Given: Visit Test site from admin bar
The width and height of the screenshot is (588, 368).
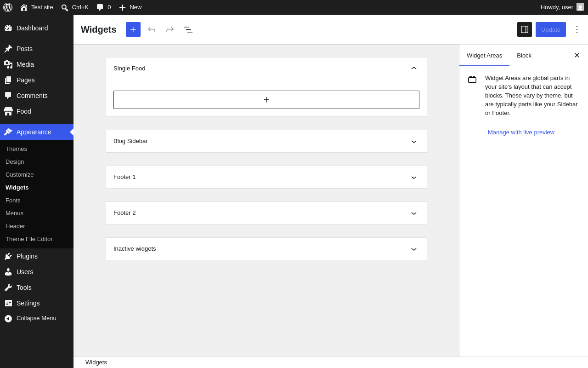Looking at the screenshot, I should click(37, 7).
